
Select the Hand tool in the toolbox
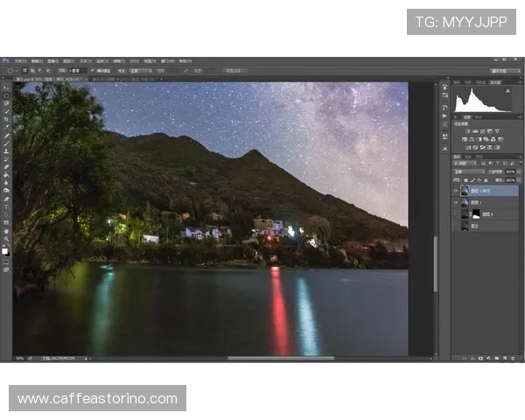coord(6,230)
